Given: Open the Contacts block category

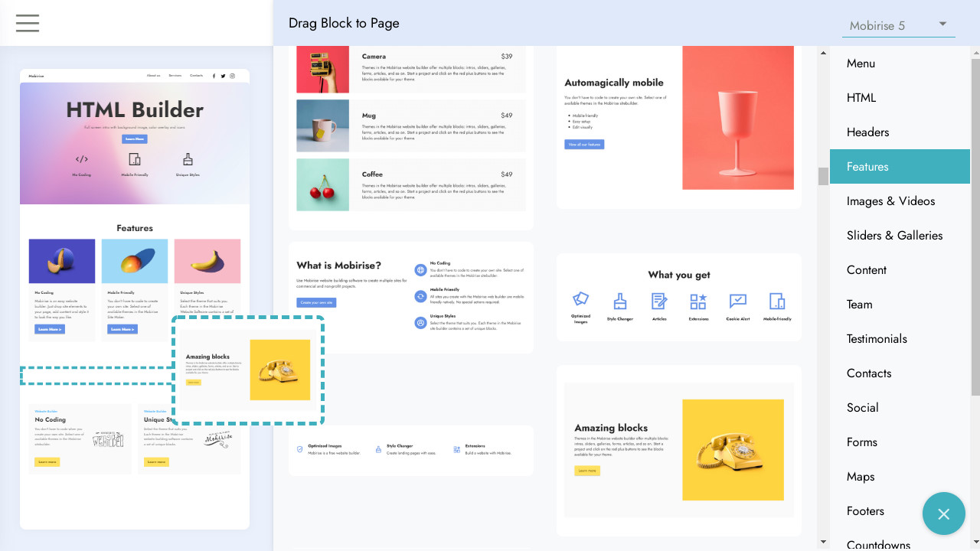Looking at the screenshot, I should (900, 373).
